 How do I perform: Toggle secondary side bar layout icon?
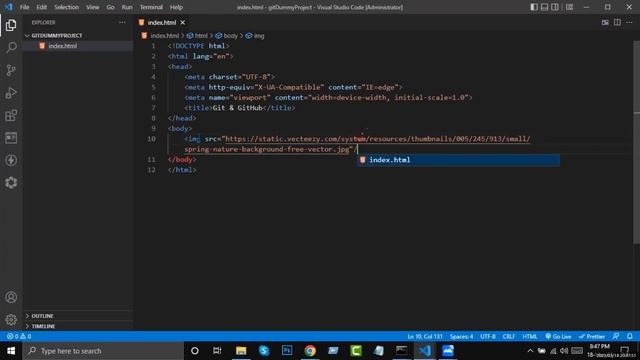coord(555,7)
